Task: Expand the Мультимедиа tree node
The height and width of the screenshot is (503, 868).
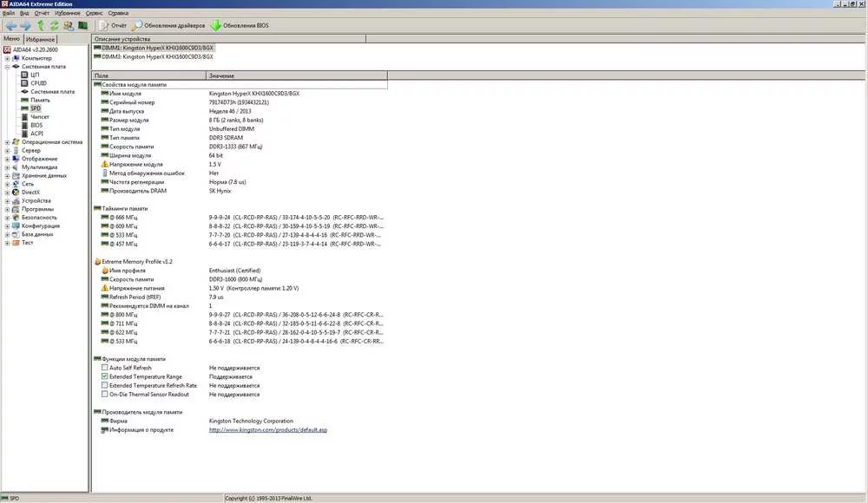Action: 7,167
